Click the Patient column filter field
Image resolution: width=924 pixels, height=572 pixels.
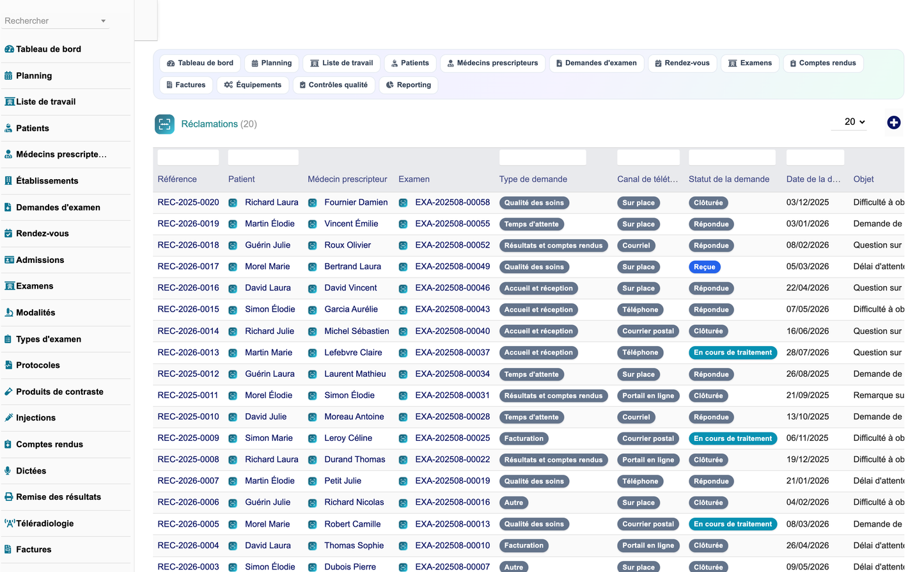[263, 157]
